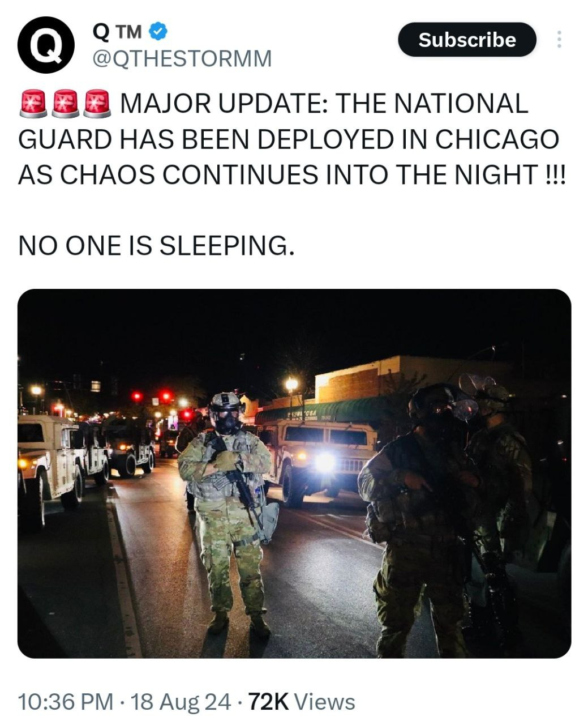
Task: Click the third red siren emoji
Action: (x=97, y=104)
